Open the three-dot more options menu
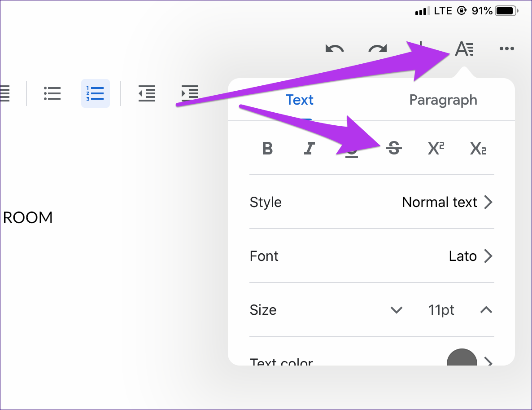This screenshot has width=532, height=410. [506, 48]
